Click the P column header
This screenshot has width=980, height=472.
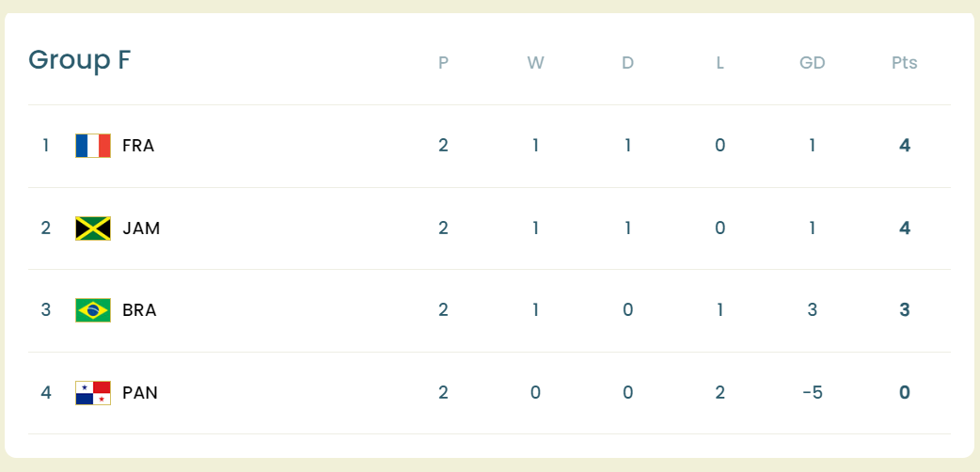click(443, 64)
